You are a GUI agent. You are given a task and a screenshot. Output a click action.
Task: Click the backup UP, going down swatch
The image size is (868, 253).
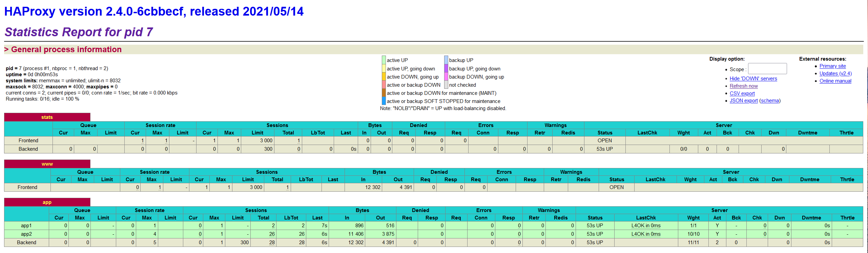click(446, 68)
